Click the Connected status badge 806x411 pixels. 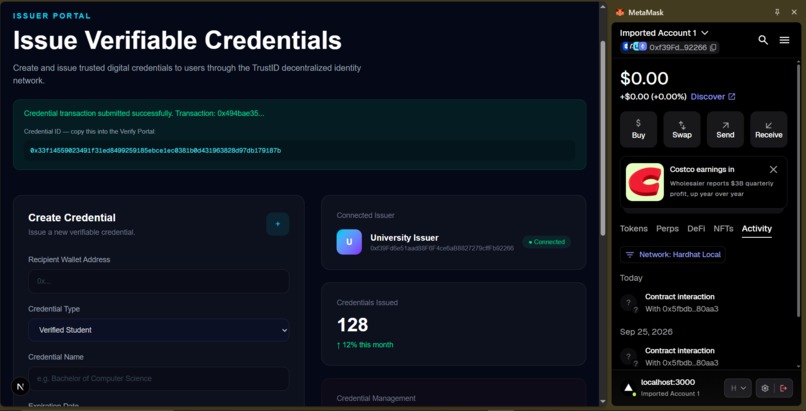[x=546, y=242]
